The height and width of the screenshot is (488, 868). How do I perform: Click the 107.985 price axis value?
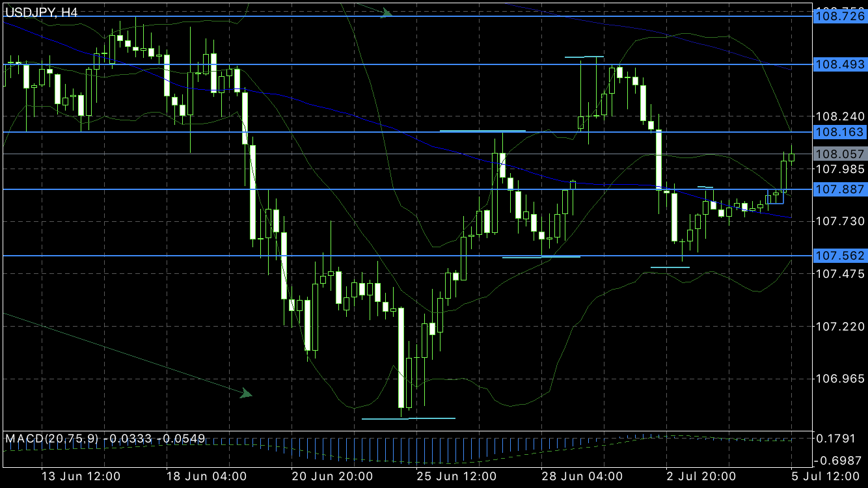pos(840,169)
